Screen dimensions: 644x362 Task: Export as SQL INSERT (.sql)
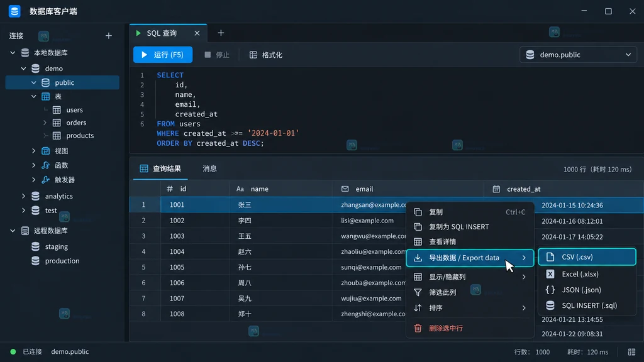click(x=587, y=305)
